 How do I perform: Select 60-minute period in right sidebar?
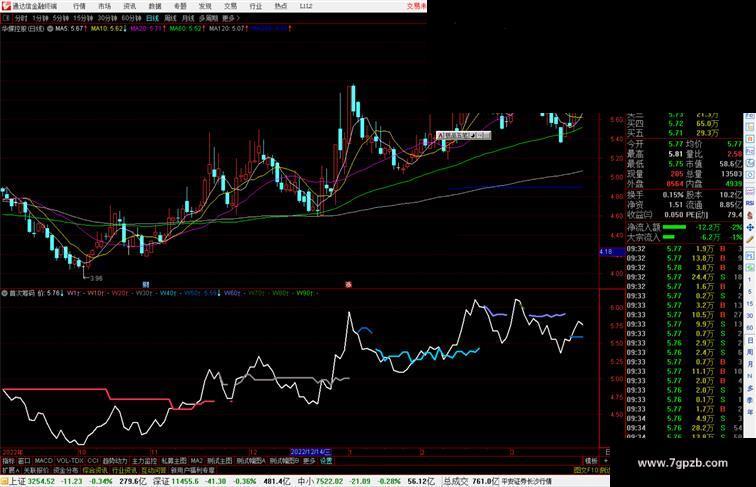pyautogui.click(x=750, y=328)
